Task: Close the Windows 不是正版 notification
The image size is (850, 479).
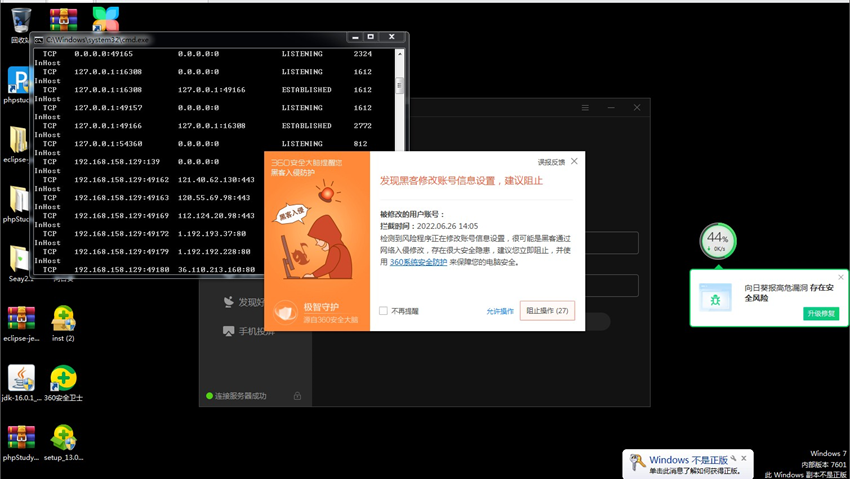Action: click(744, 458)
